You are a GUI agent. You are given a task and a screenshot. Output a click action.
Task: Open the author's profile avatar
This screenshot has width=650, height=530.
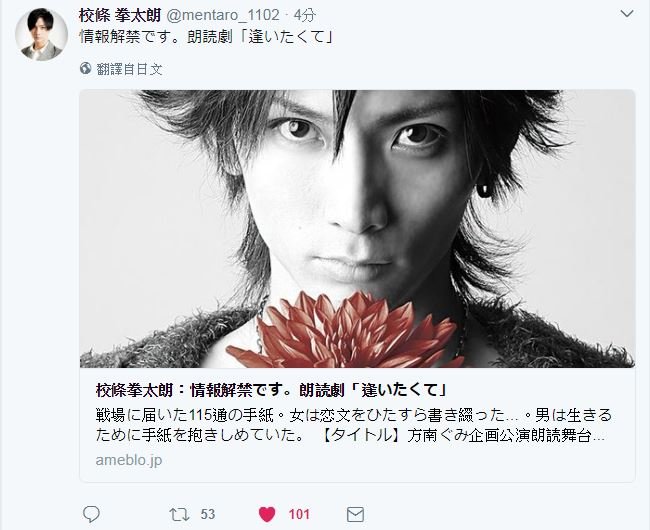point(41,35)
